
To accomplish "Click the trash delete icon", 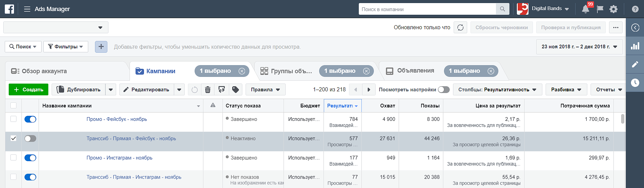I will click(208, 90).
